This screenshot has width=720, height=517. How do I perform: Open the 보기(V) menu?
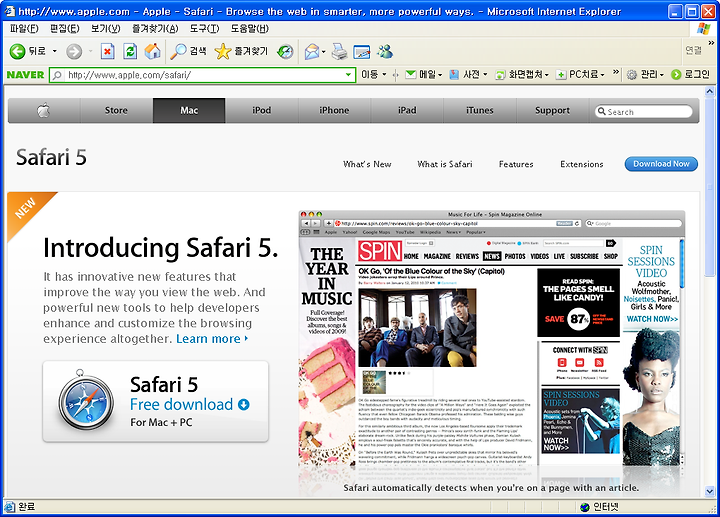click(106, 28)
